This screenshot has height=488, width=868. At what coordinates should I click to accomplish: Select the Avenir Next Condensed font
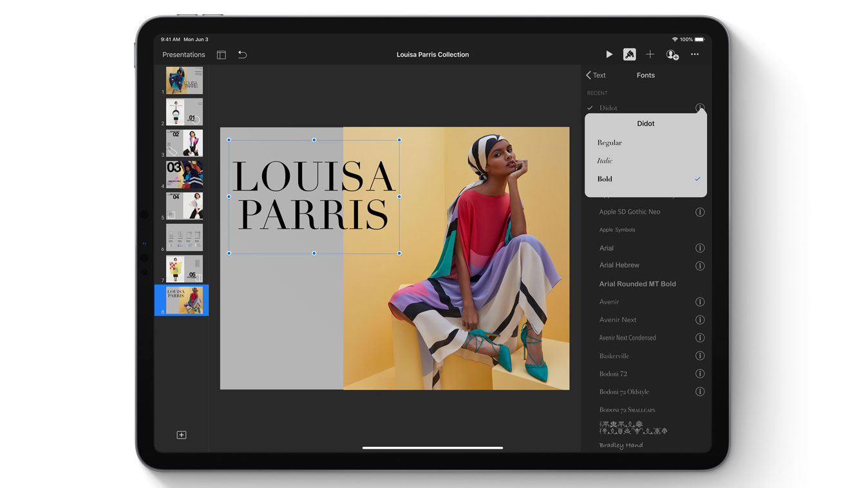click(x=628, y=338)
